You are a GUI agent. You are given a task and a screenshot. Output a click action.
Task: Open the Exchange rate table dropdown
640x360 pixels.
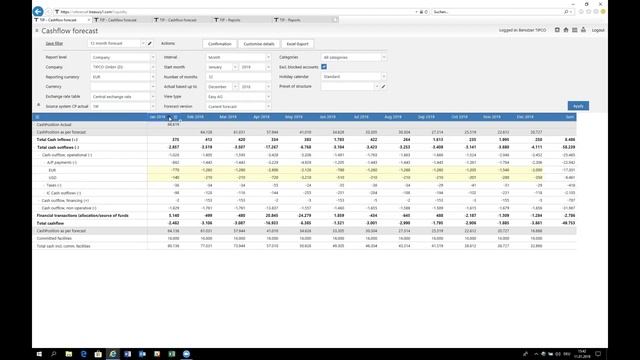123,97
